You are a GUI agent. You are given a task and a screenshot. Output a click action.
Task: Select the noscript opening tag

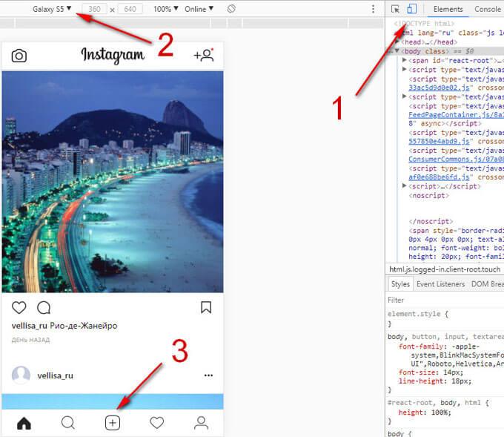[428, 195]
